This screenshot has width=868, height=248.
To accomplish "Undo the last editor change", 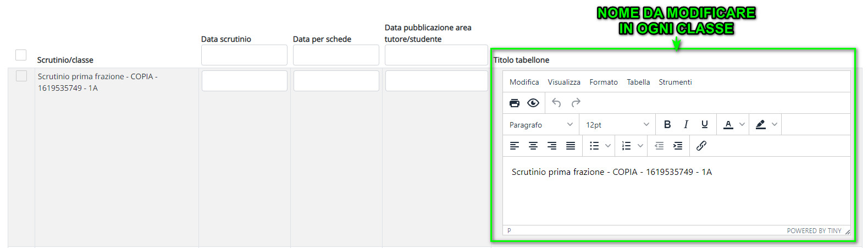I will pyautogui.click(x=556, y=103).
